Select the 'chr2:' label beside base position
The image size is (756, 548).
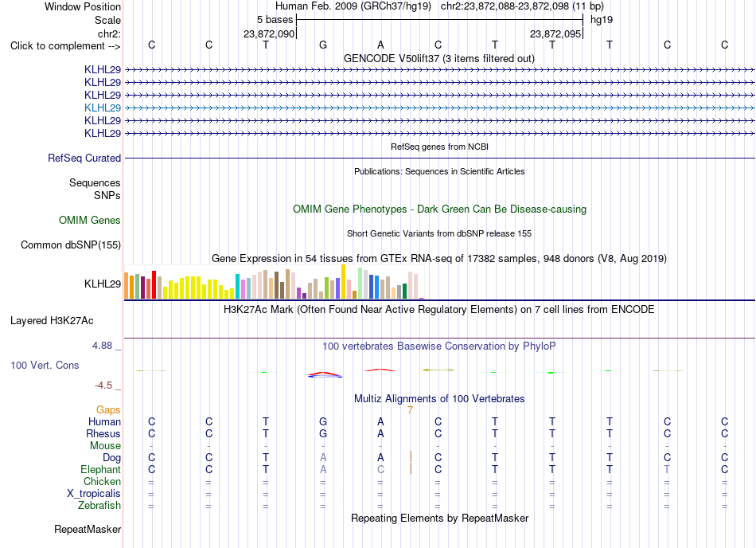(109, 33)
